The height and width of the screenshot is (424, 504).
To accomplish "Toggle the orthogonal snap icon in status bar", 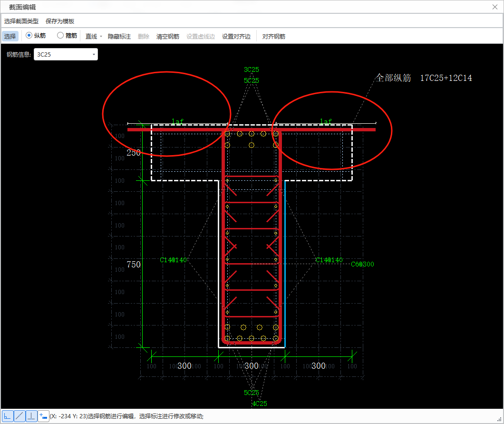I will click(8, 416).
